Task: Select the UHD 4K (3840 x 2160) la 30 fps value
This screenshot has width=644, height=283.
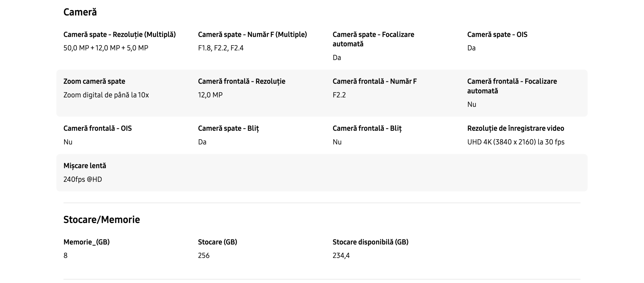Action: 516,142
